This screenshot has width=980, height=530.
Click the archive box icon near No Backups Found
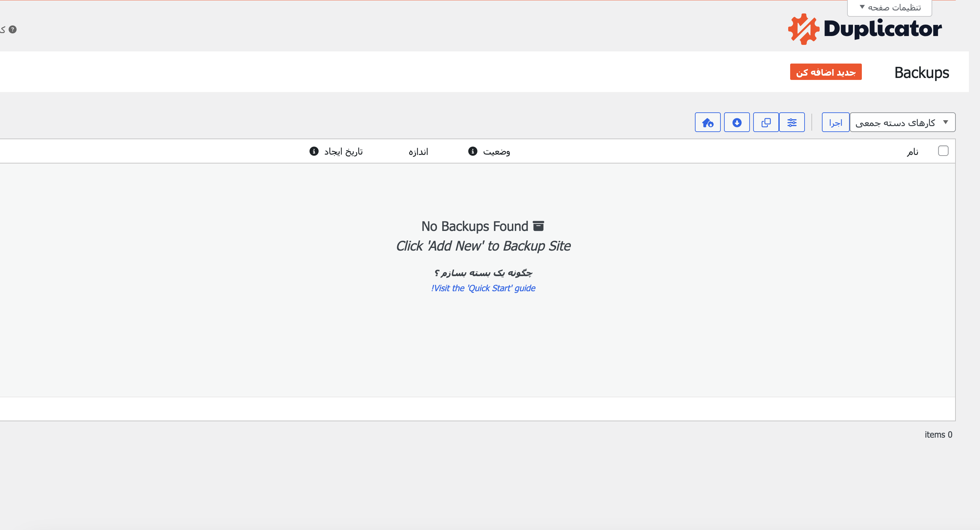[x=538, y=226]
